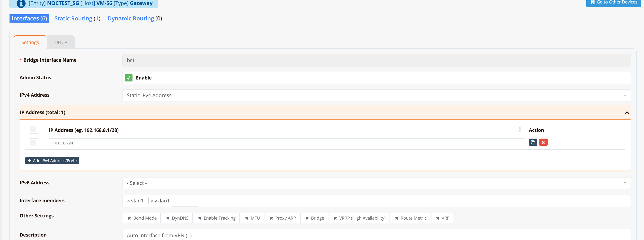Screen dimensions: 644x240
Task: Click the Go to Other Devices icon
Action: [x=592, y=2]
